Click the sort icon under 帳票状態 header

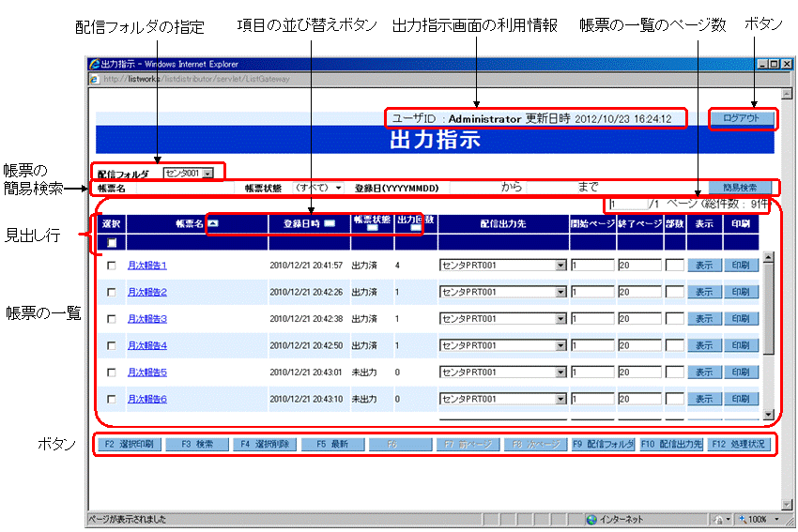tap(373, 228)
